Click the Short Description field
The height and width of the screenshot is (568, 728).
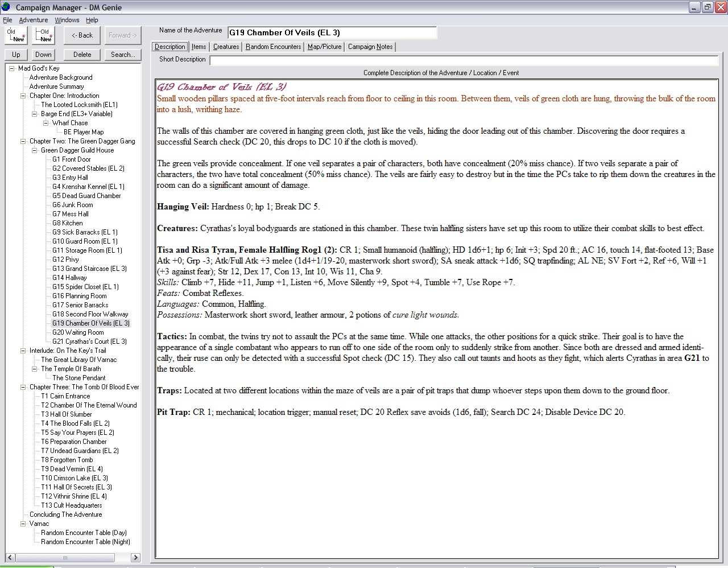[x=464, y=60]
